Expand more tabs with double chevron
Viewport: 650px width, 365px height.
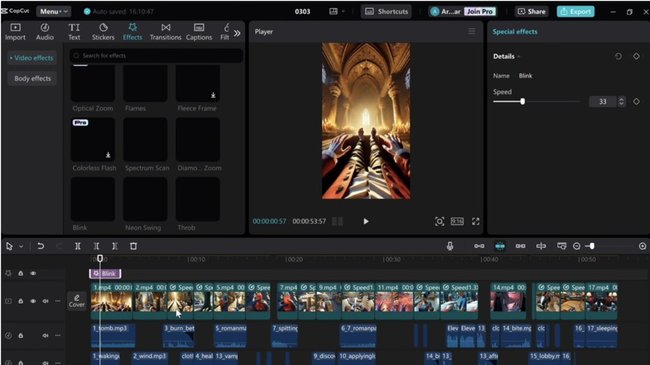tap(237, 33)
